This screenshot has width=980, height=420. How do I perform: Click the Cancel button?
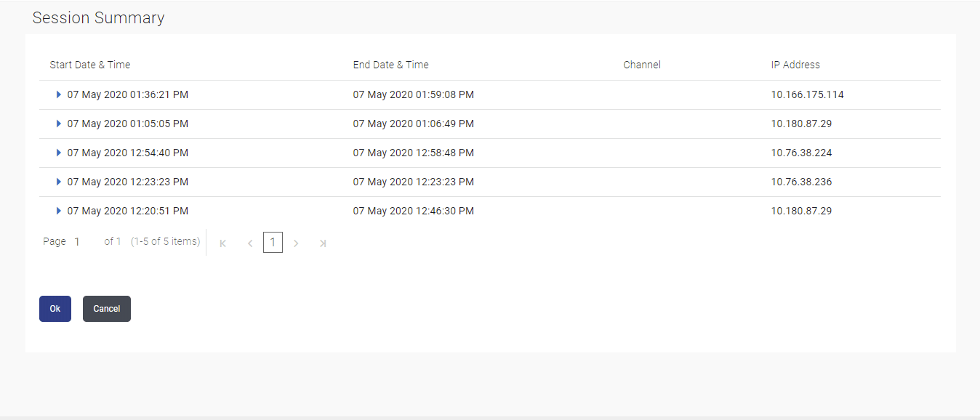(x=107, y=309)
